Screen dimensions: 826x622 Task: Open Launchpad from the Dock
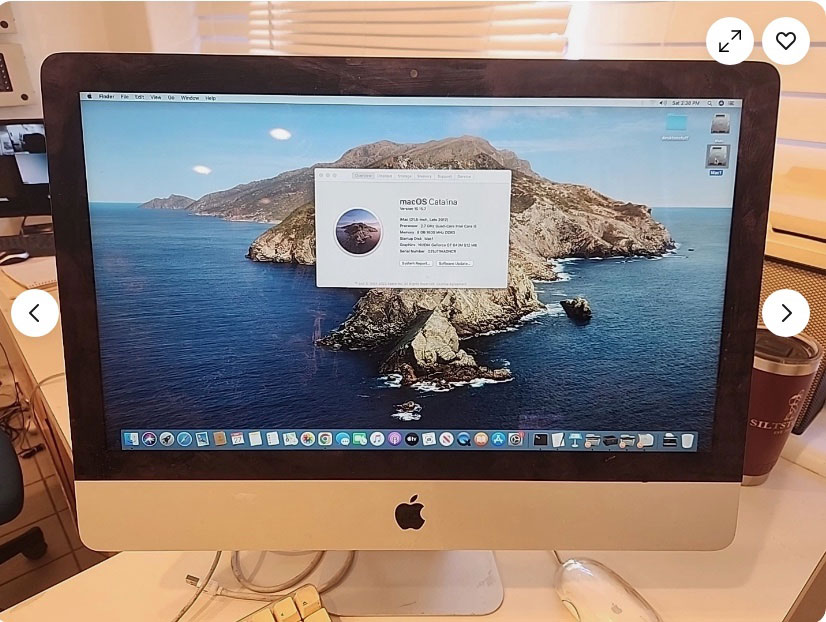[166, 438]
